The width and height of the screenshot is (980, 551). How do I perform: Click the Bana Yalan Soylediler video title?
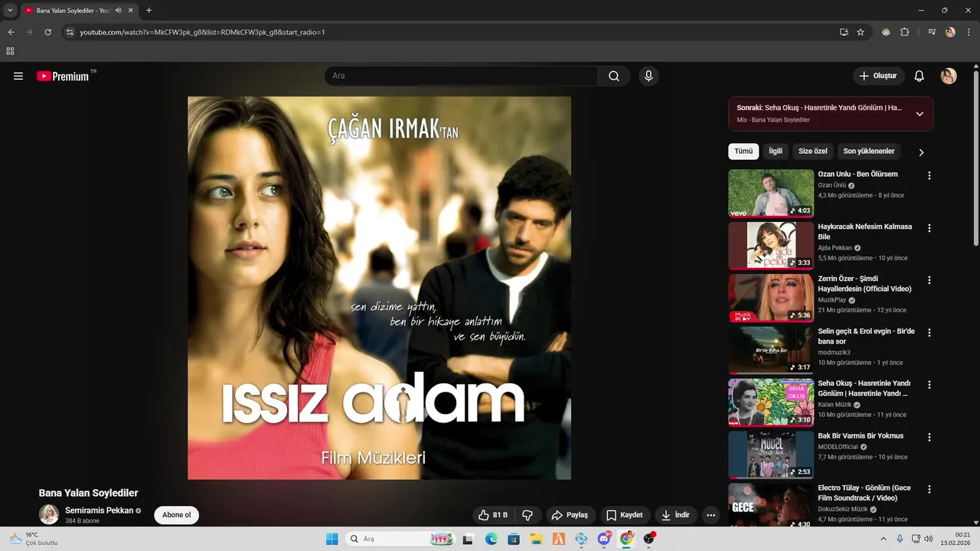point(88,493)
